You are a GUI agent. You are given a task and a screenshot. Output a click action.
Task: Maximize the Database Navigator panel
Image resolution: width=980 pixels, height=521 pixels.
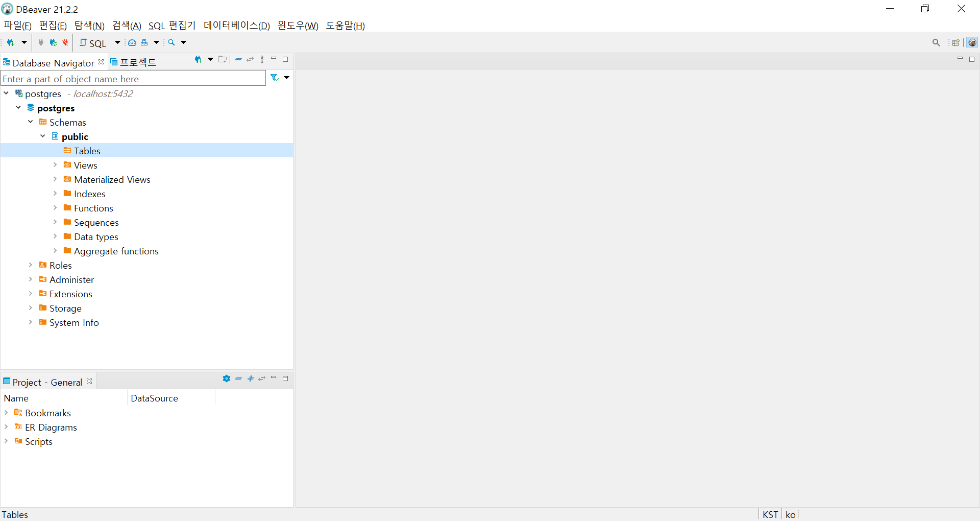point(285,60)
